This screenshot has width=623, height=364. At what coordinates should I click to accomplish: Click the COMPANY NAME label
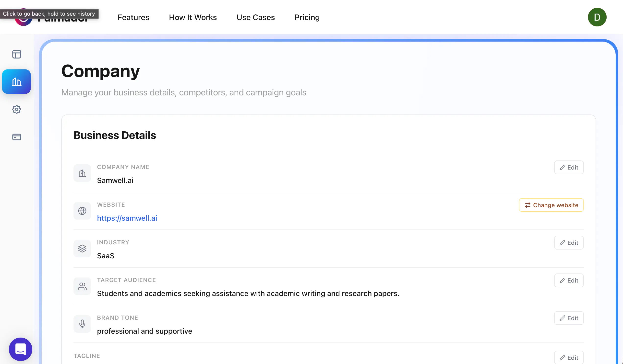coord(123,167)
